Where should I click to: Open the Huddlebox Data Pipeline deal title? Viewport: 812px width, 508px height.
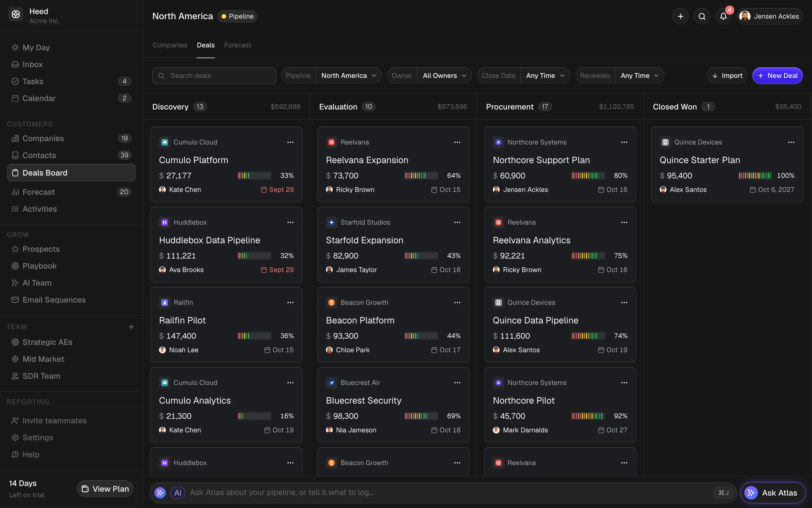pos(209,240)
